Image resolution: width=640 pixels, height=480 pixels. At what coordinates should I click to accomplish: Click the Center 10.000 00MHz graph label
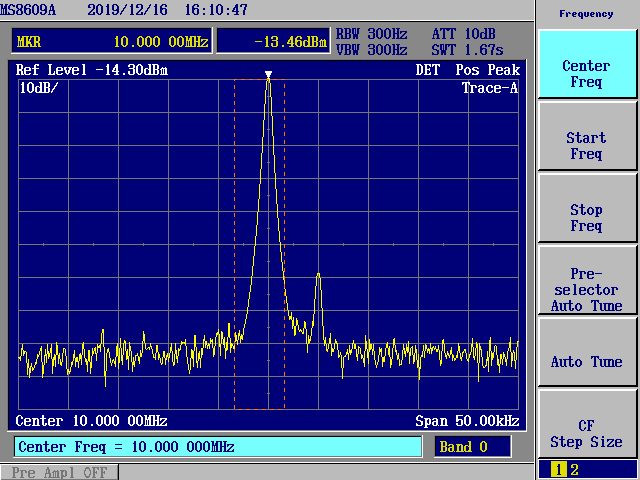click(x=91, y=421)
